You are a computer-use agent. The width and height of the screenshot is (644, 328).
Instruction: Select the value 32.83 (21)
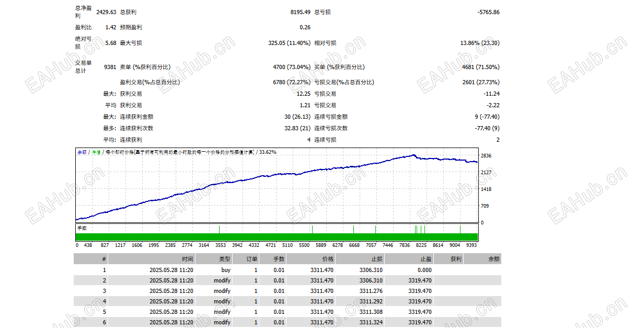pyautogui.click(x=297, y=128)
